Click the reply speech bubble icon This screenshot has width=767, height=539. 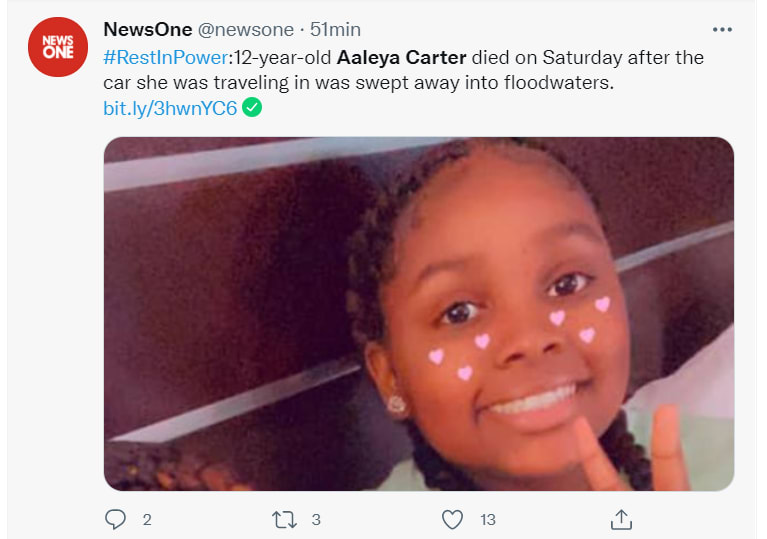click(115, 519)
